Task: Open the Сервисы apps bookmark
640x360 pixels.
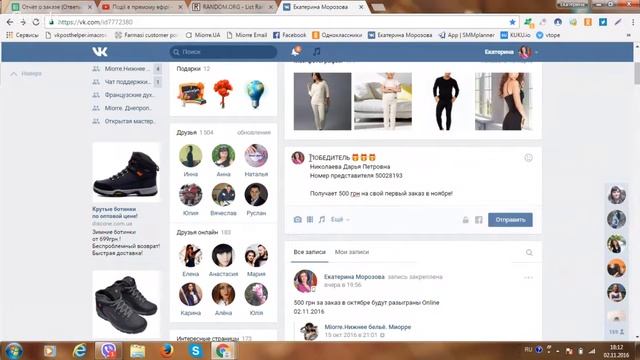Action: (22, 35)
